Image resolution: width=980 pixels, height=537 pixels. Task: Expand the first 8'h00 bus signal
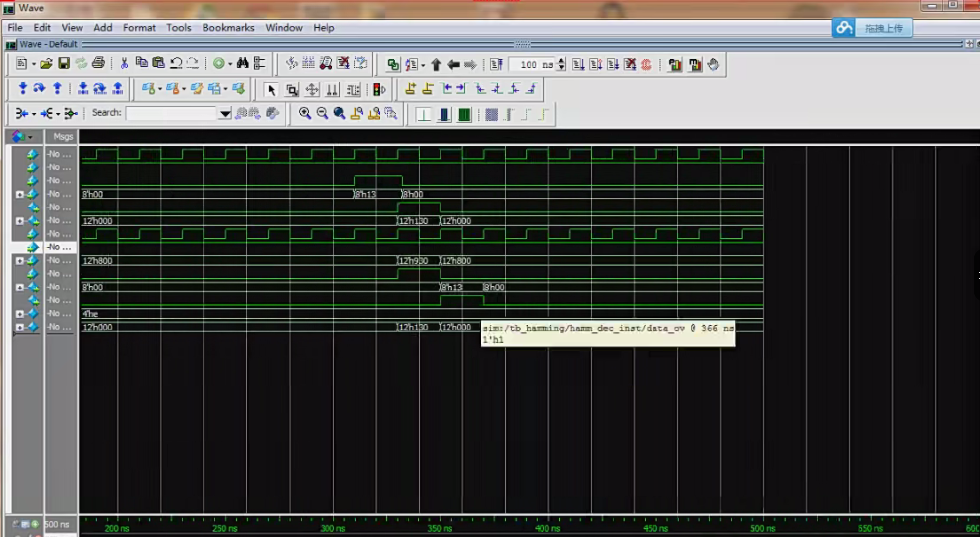pyautogui.click(x=19, y=194)
